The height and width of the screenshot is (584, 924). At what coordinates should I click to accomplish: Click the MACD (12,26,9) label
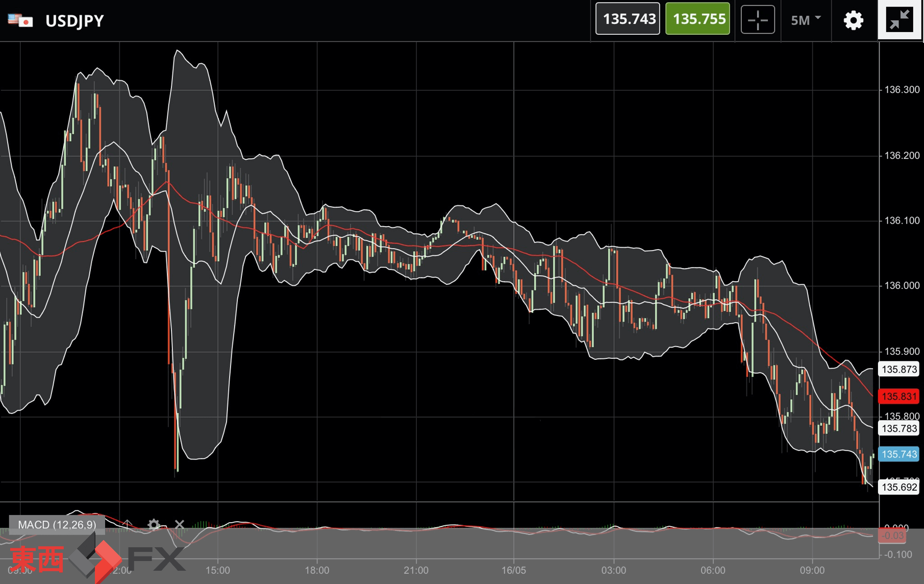[57, 525]
